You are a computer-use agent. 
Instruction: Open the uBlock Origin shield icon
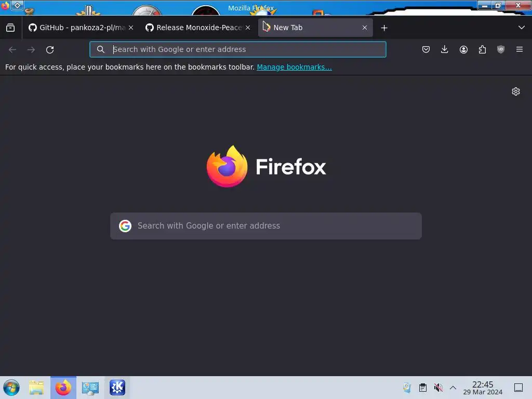(501, 49)
